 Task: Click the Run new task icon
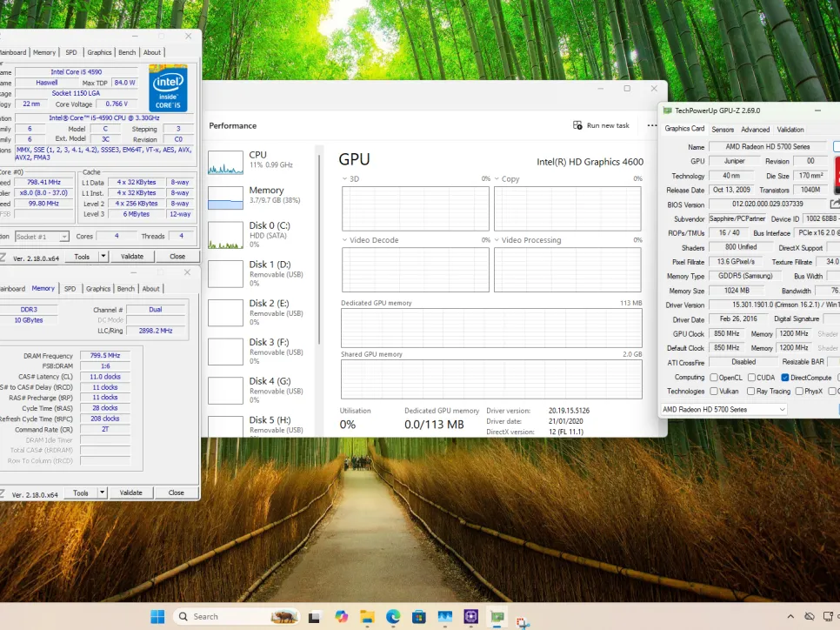pos(577,125)
